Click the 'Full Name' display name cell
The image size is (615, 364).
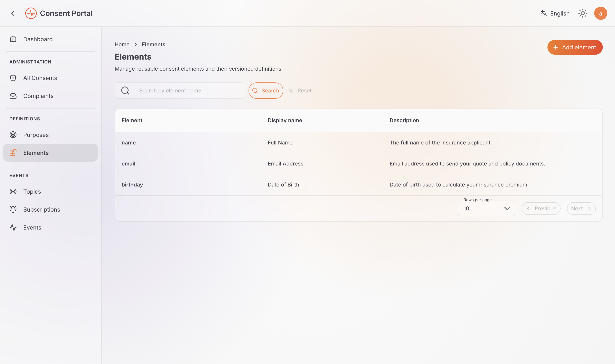coord(280,142)
